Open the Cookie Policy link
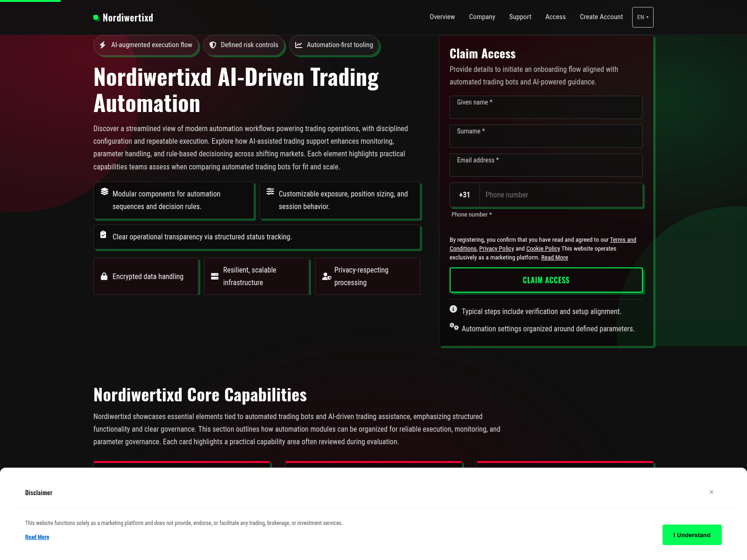The height and width of the screenshot is (560, 747). pyautogui.click(x=543, y=249)
